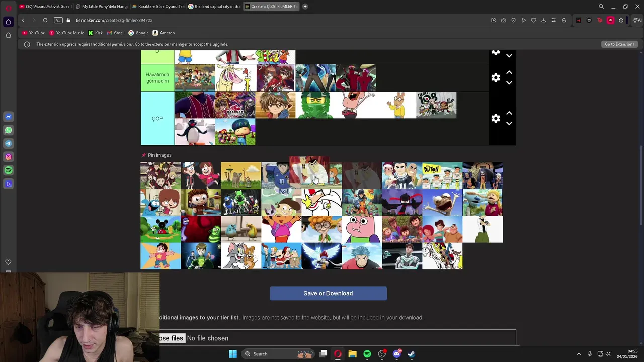This screenshot has height=362, width=644.
Task: Open YouTube Music bookmark
Action: click(67, 33)
